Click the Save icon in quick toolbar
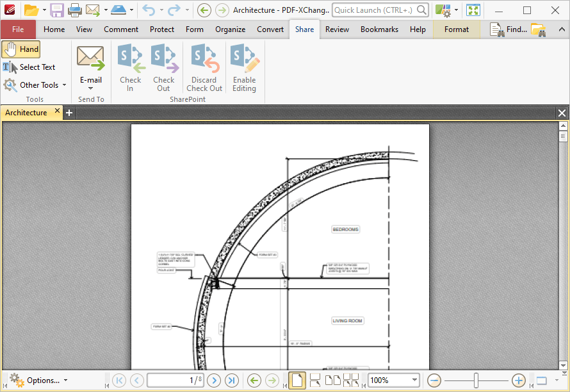Screen dimensions: 570x392 [x=57, y=10]
